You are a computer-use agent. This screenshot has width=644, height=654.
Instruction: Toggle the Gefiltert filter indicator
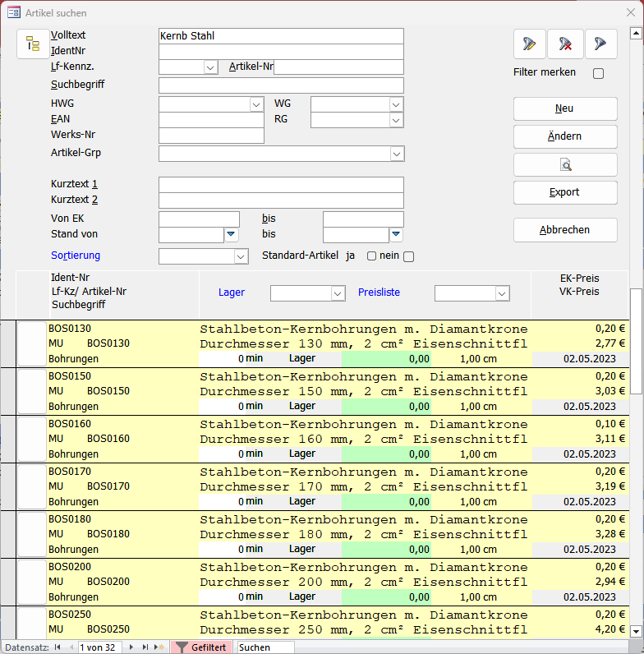pyautogui.click(x=201, y=647)
